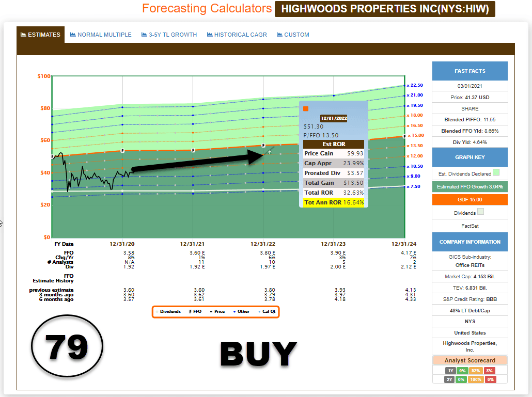Click the x 9.00 multiple label
Screen dimensions: 532x397
coord(413,176)
